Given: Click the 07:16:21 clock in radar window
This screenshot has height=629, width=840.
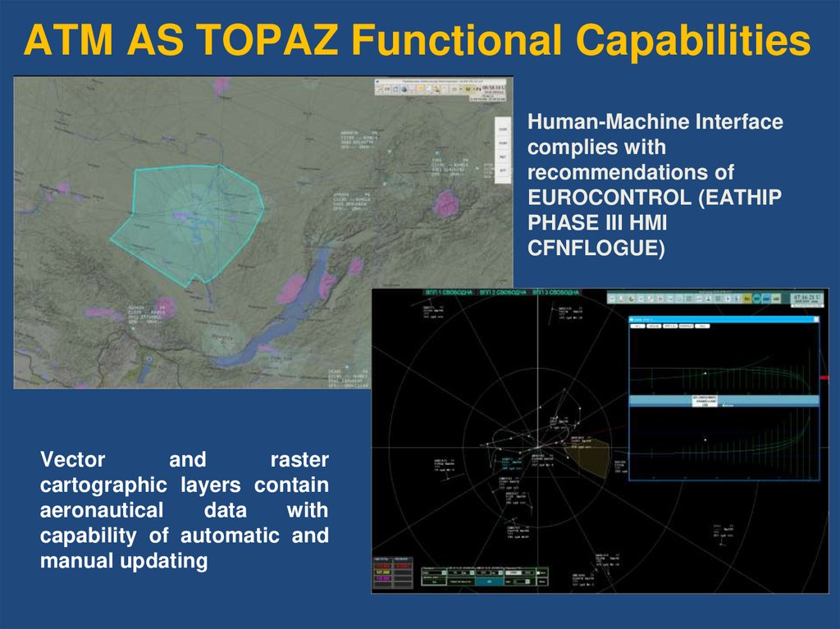Looking at the screenshot, I should (807, 298).
